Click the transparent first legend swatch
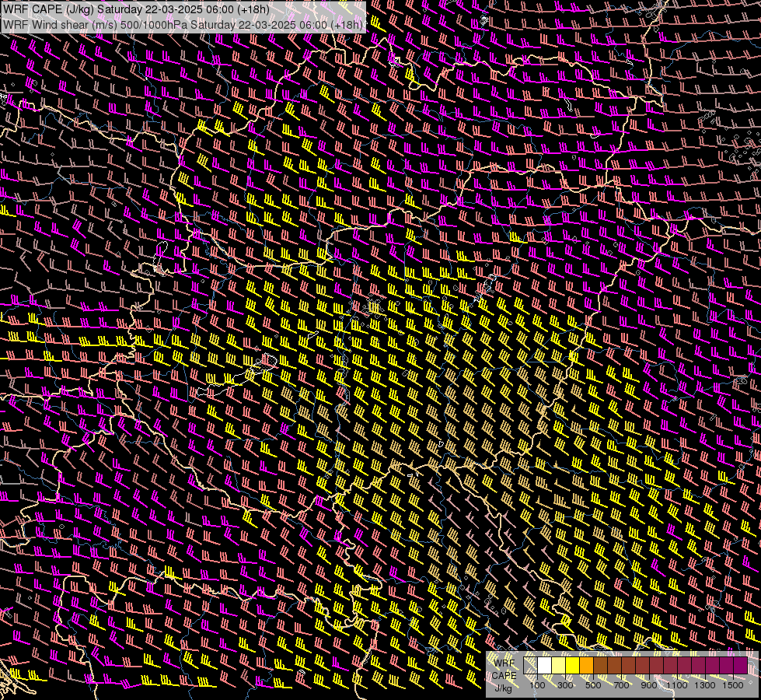 [530, 666]
